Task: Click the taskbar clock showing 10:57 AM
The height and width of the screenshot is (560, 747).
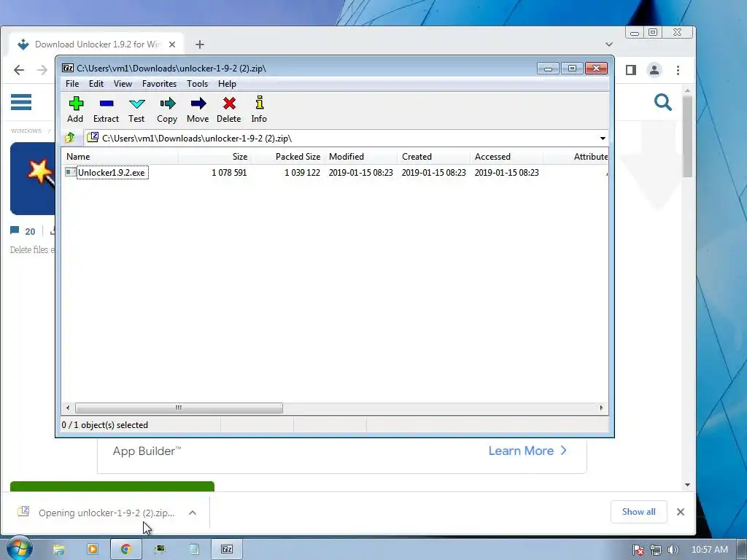Action: [x=709, y=550]
